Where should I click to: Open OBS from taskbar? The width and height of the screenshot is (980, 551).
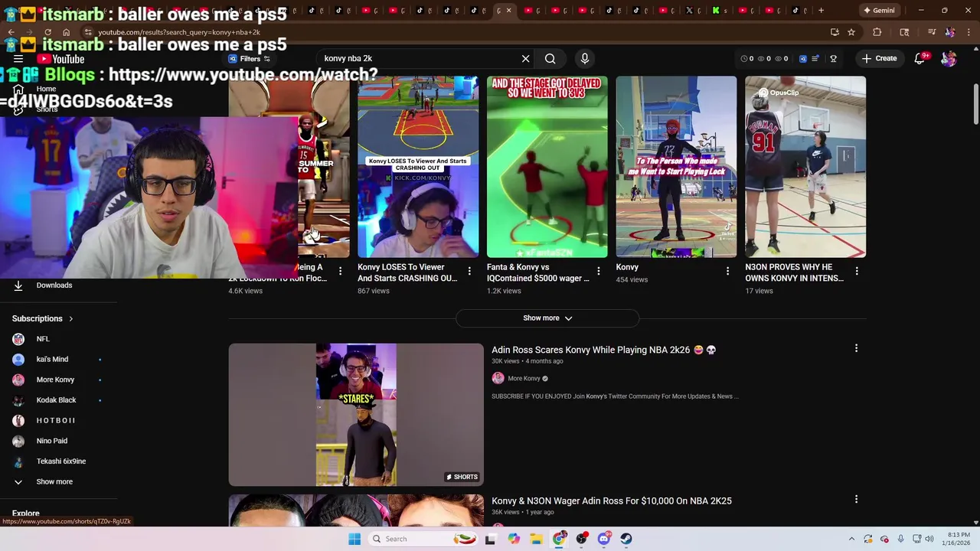click(x=582, y=539)
